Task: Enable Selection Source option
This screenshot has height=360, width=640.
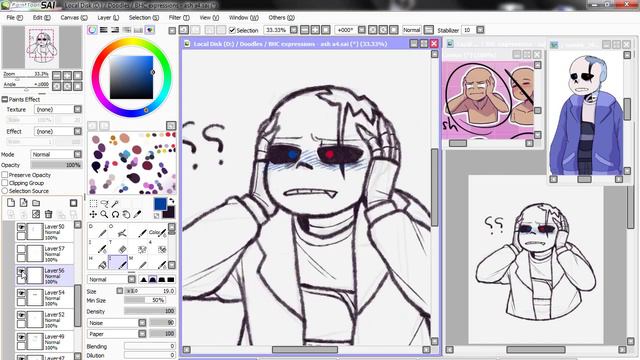Action: tap(5, 191)
